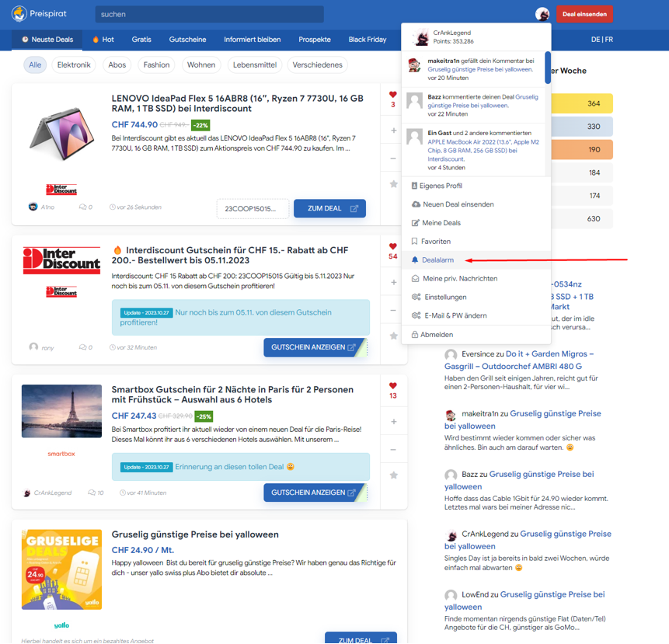Switch to the Hot tab
669x644 pixels.
click(x=103, y=40)
